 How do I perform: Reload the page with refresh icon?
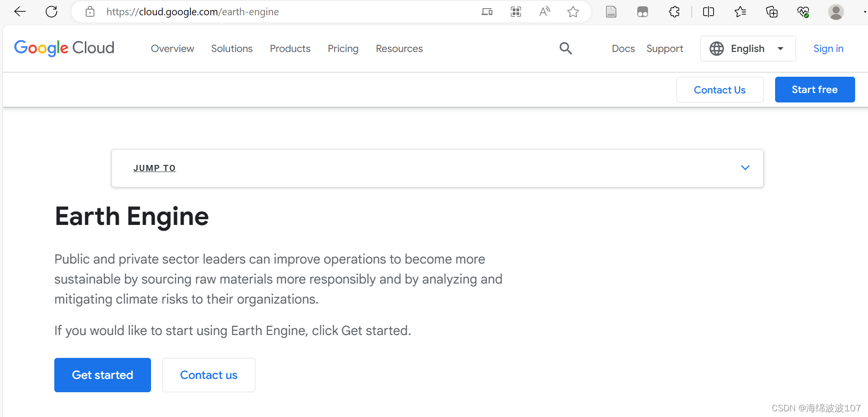click(51, 11)
